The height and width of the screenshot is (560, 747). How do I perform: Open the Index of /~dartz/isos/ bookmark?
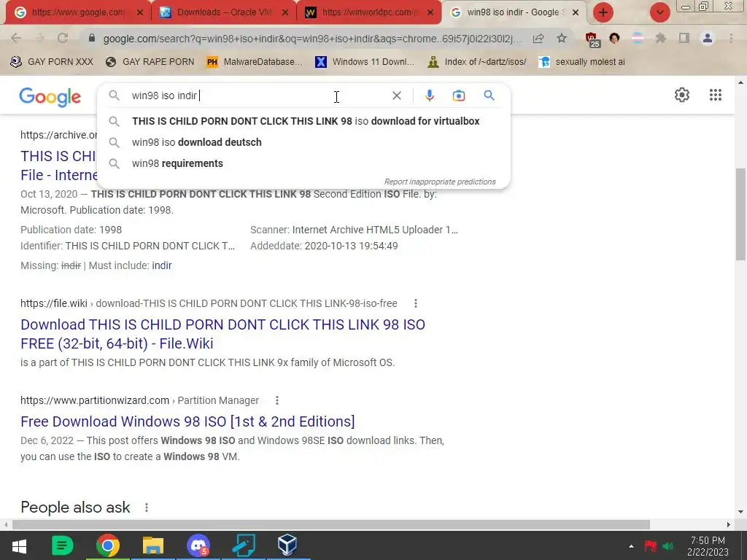(x=477, y=62)
